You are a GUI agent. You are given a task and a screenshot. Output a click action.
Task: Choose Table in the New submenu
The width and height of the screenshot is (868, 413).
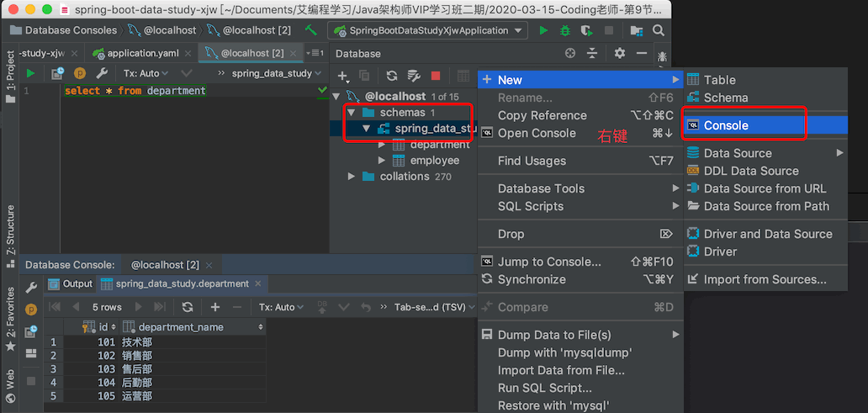765,80
